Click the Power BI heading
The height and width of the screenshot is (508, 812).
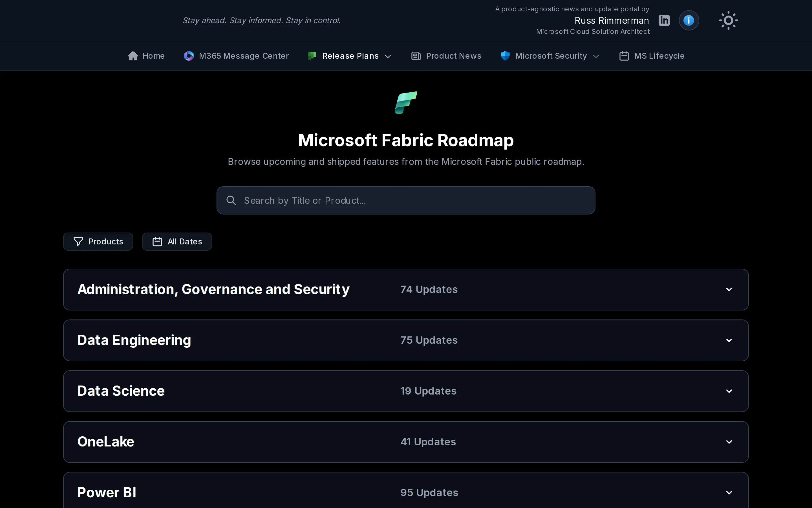107,492
